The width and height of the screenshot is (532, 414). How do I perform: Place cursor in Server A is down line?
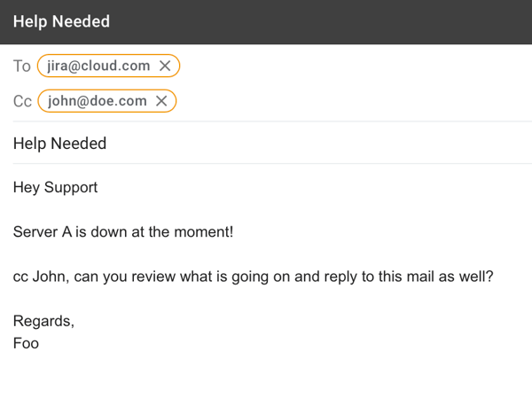(x=123, y=232)
